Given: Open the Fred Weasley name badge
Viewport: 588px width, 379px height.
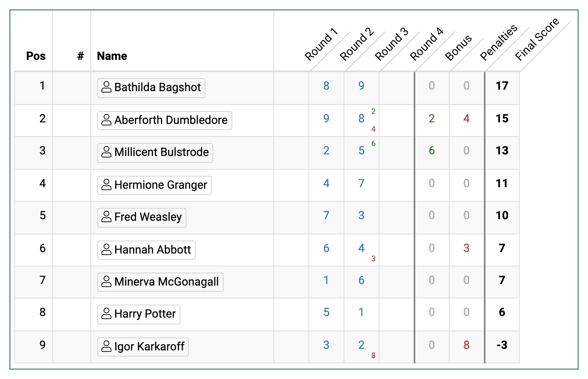Looking at the screenshot, I should click(x=142, y=217).
